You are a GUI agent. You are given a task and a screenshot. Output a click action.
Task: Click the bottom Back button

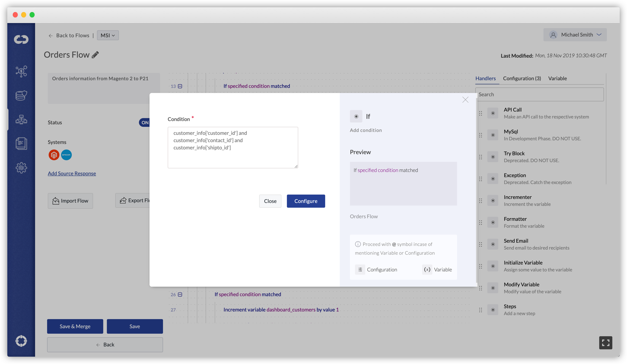105,345
